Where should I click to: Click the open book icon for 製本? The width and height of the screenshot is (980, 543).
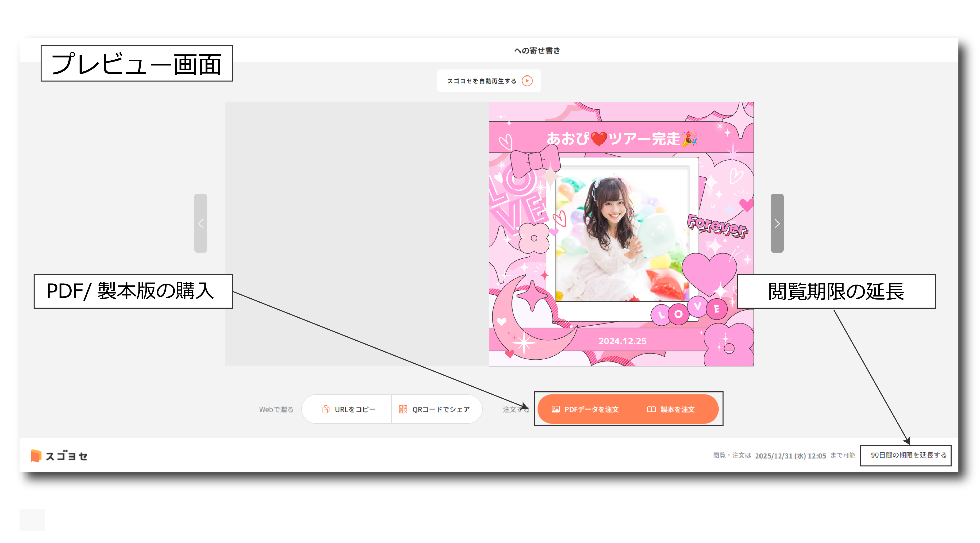point(651,409)
